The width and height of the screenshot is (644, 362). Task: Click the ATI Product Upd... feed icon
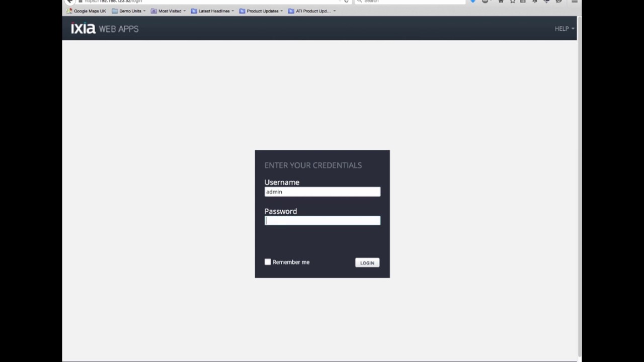[291, 11]
